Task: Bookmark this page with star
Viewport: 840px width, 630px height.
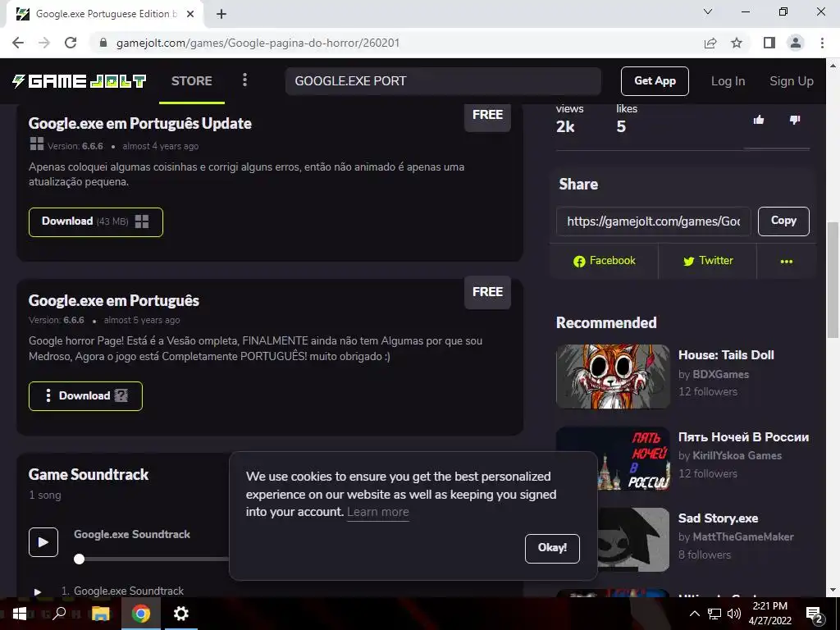Action: [737, 43]
